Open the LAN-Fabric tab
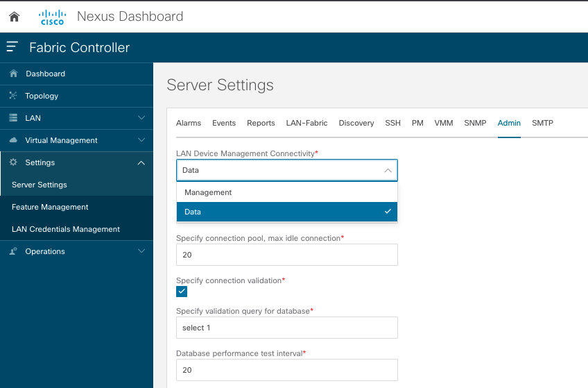Viewport: 588px width, 388px height. [306, 123]
